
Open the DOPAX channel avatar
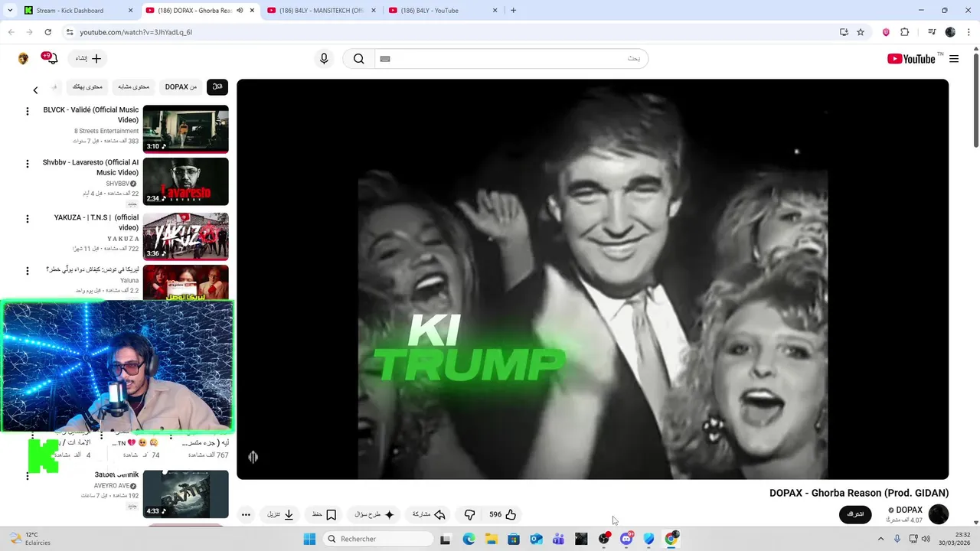point(938,514)
